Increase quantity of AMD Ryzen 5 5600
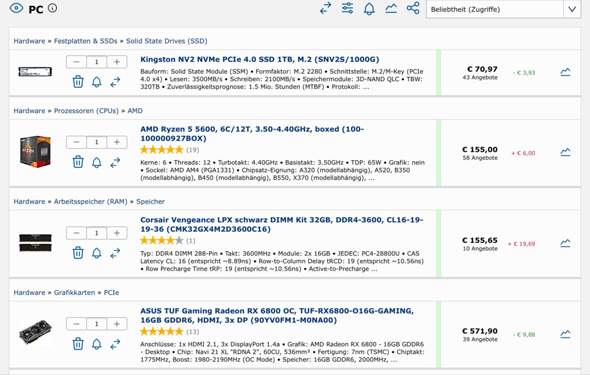Image resolution: width=590 pixels, height=375 pixels. pos(117,142)
